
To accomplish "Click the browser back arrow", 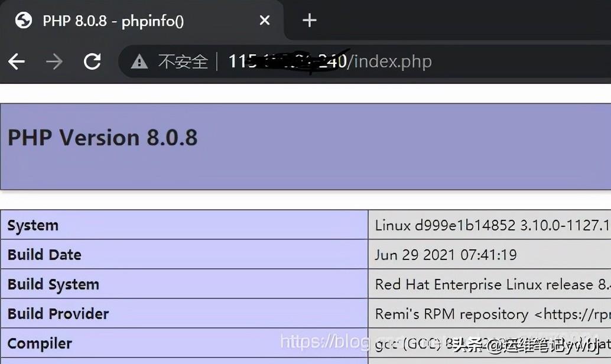I will 17,61.
